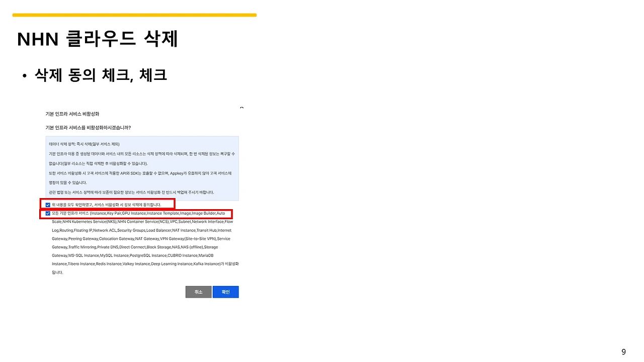Toggle the '모든 기본 인프라 서비스' checkbox
Screen dimensions: 644x362
point(48,213)
